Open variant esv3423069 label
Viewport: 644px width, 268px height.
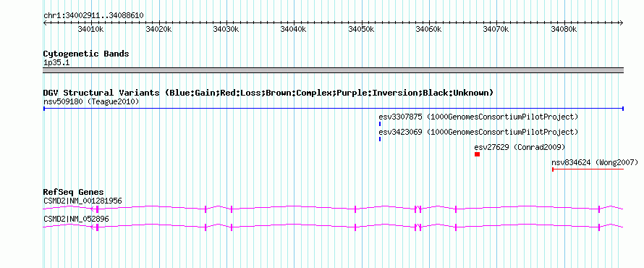click(x=478, y=133)
